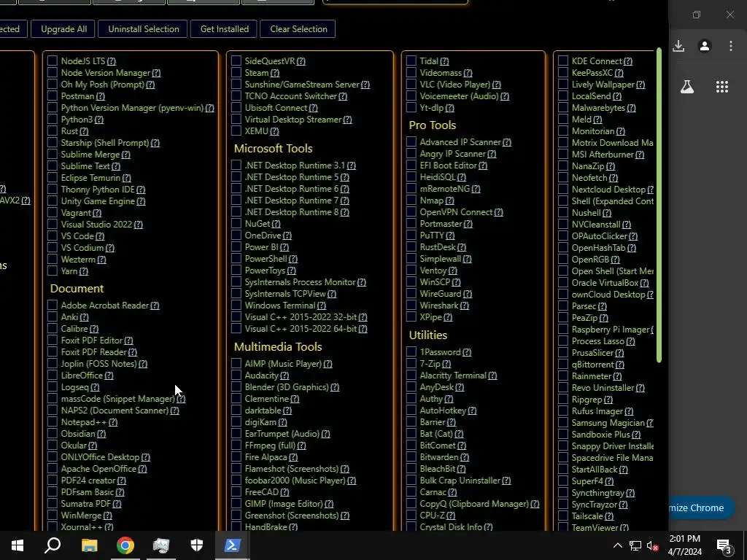Click the Chrome Labs flask icon

687,87
